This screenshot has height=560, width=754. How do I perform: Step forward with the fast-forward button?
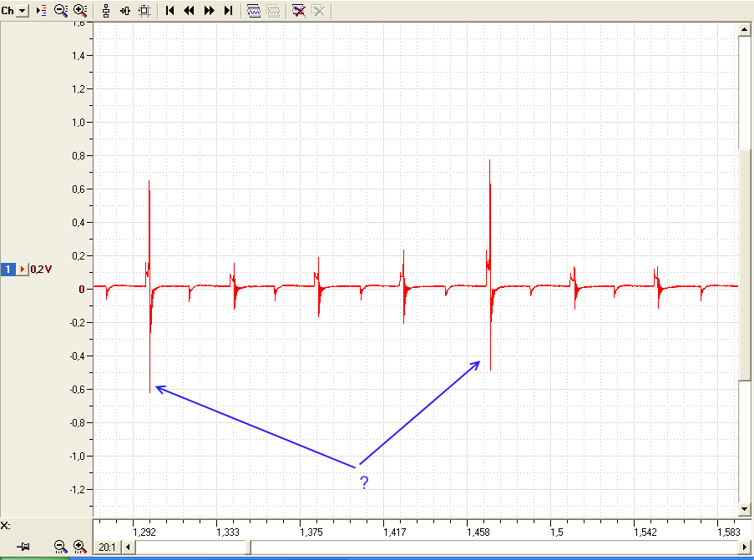pos(210,11)
